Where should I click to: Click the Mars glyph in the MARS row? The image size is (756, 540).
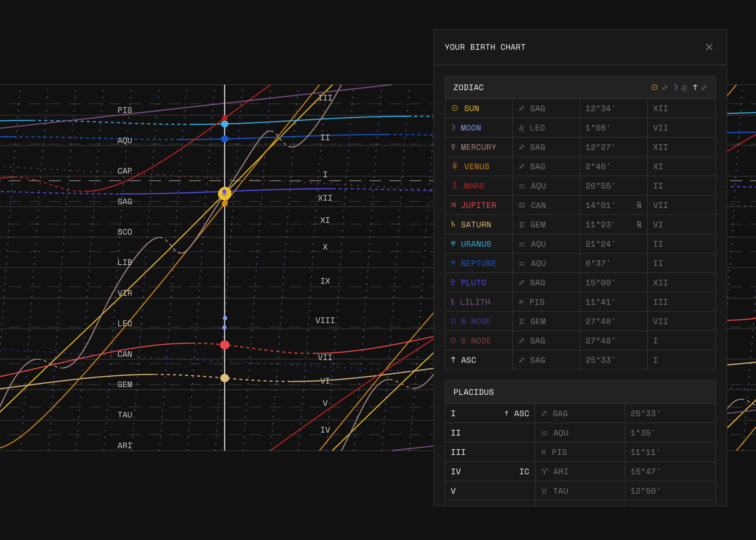click(x=454, y=185)
